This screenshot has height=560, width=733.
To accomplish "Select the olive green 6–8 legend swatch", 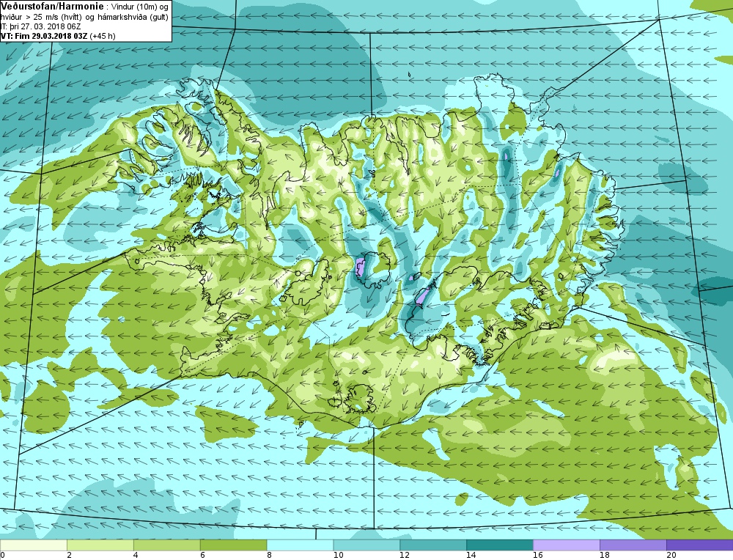I will (x=233, y=545).
